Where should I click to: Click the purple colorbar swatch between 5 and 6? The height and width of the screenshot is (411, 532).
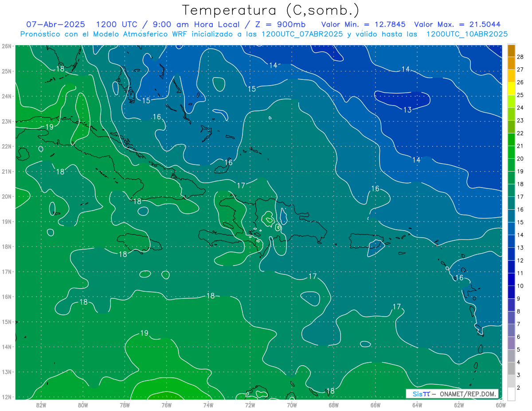click(511, 343)
